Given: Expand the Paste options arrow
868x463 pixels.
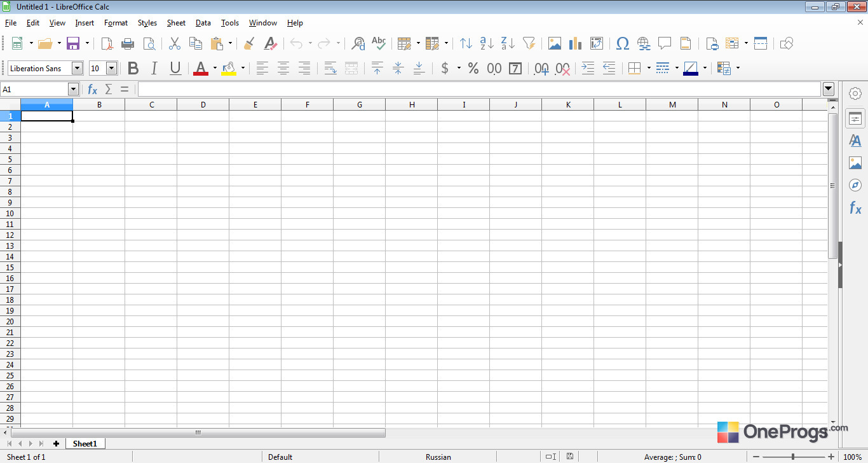Looking at the screenshot, I should (231, 43).
